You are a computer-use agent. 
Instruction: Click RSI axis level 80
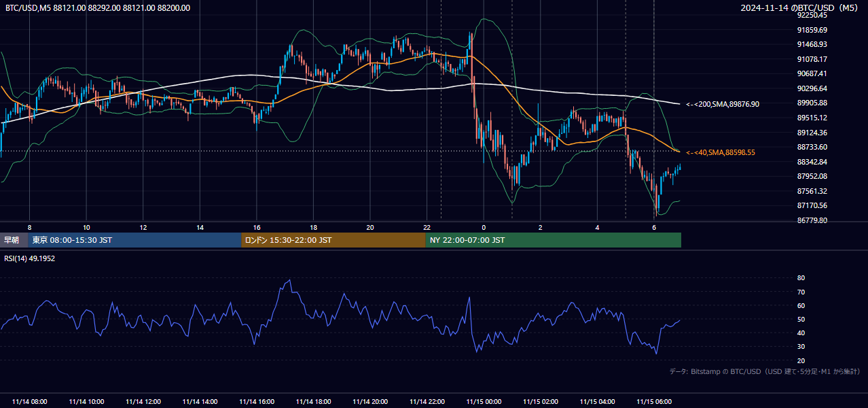[801, 278]
